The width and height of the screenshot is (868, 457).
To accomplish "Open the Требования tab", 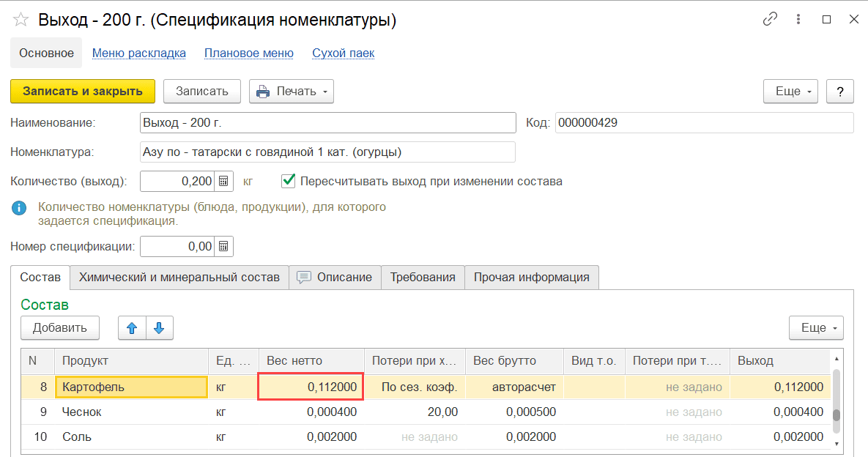I will click(423, 278).
